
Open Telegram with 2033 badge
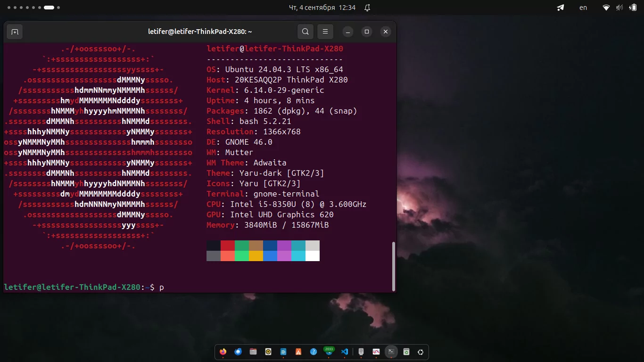tap(329, 352)
